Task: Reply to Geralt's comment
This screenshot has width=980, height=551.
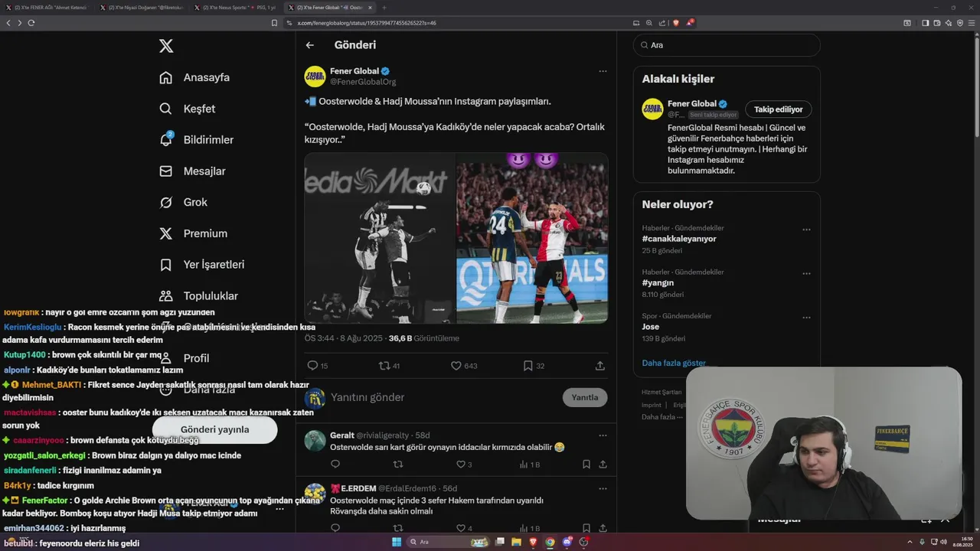Action: tap(335, 465)
